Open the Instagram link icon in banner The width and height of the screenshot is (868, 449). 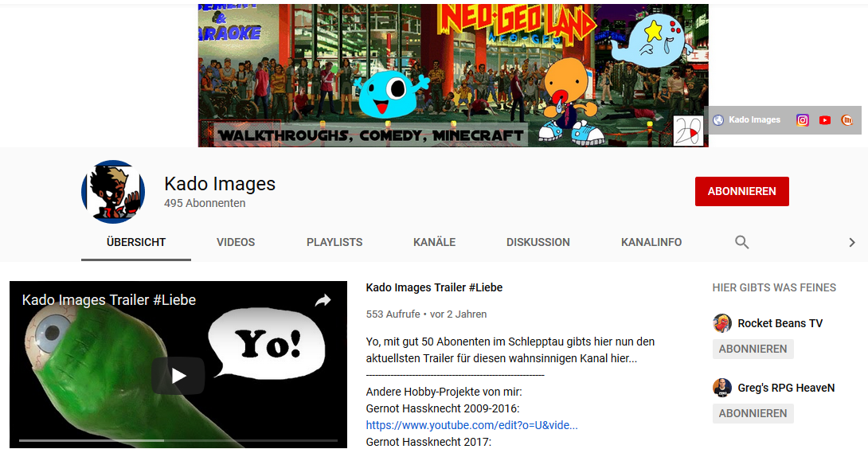[802, 120]
